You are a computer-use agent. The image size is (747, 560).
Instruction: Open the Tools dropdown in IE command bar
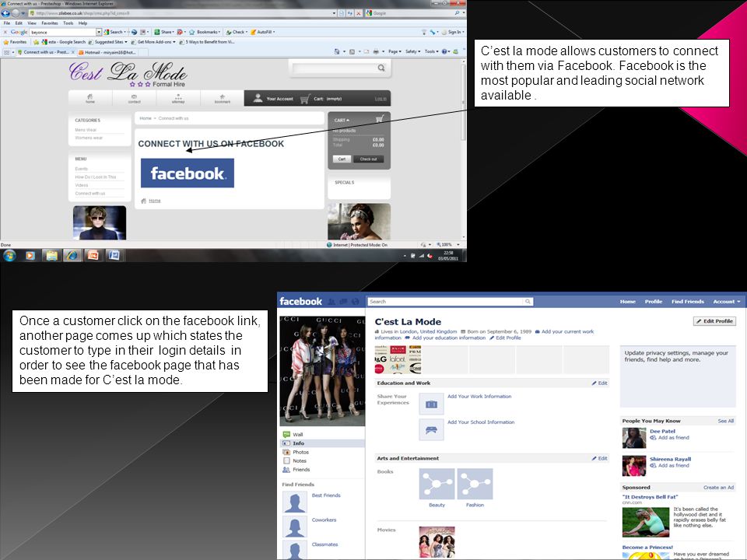point(430,51)
